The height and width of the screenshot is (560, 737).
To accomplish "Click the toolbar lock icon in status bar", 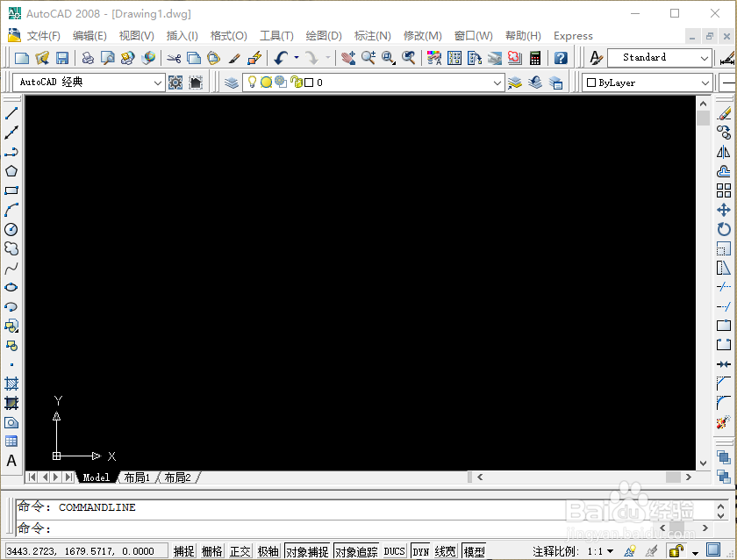I will click(x=676, y=550).
